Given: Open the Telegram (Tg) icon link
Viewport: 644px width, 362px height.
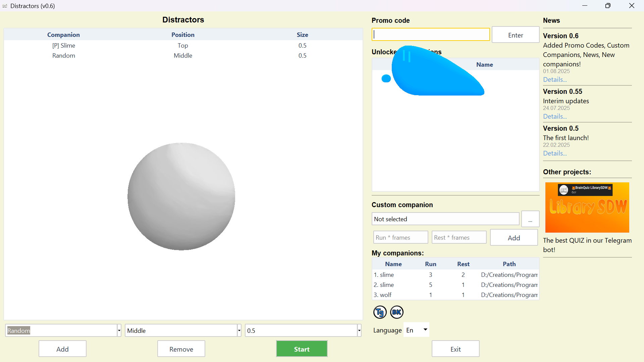Looking at the screenshot, I should point(380,312).
